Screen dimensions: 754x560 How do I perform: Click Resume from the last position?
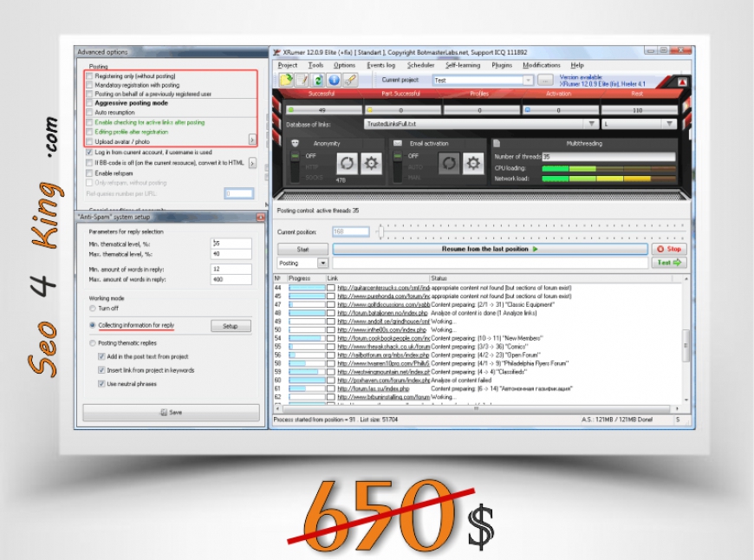click(x=490, y=249)
